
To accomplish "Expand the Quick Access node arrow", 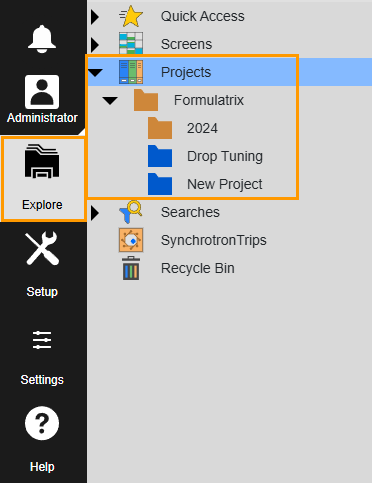I will (x=95, y=17).
